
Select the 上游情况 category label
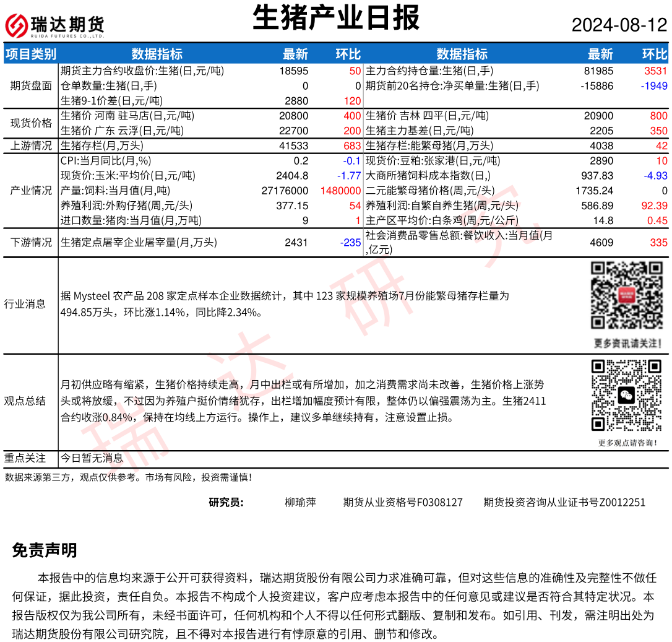click(x=31, y=146)
